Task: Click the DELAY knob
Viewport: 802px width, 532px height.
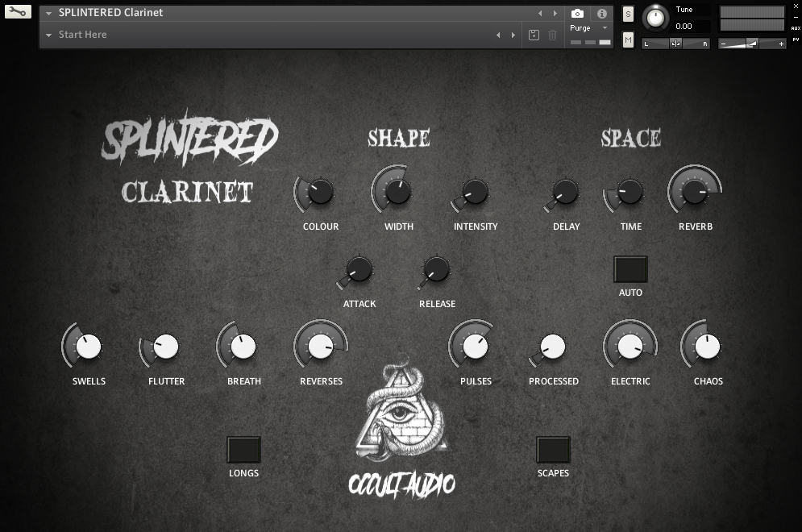Action: click(x=566, y=192)
